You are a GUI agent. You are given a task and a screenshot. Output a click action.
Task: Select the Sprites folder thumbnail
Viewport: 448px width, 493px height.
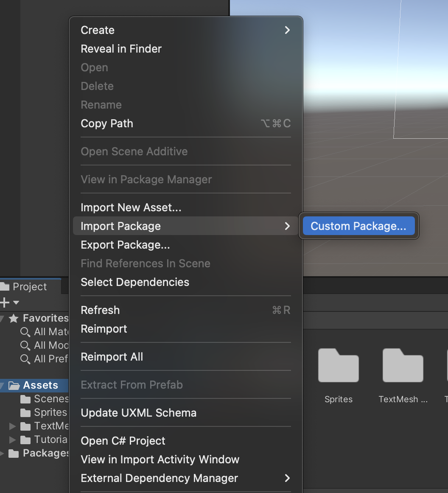tap(338, 365)
